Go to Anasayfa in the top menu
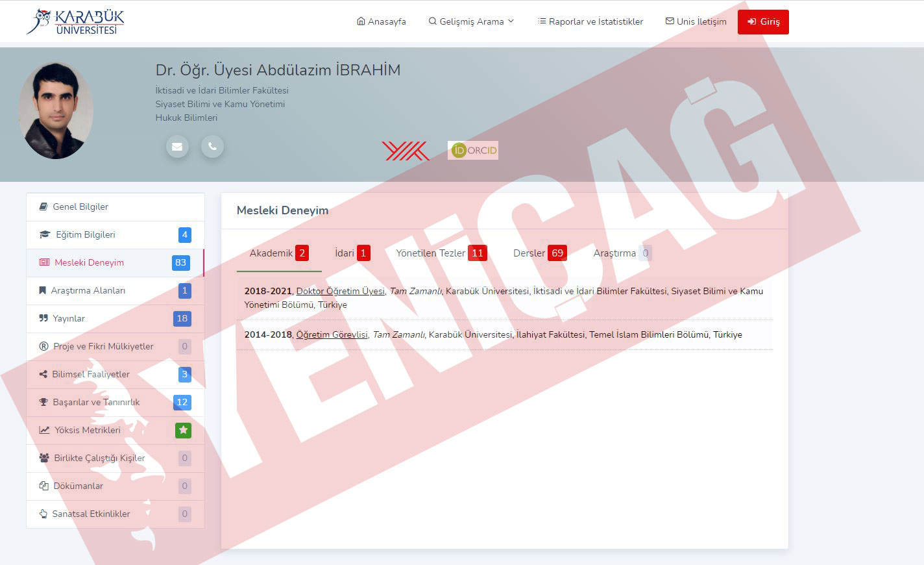The height and width of the screenshot is (565, 924). click(382, 21)
